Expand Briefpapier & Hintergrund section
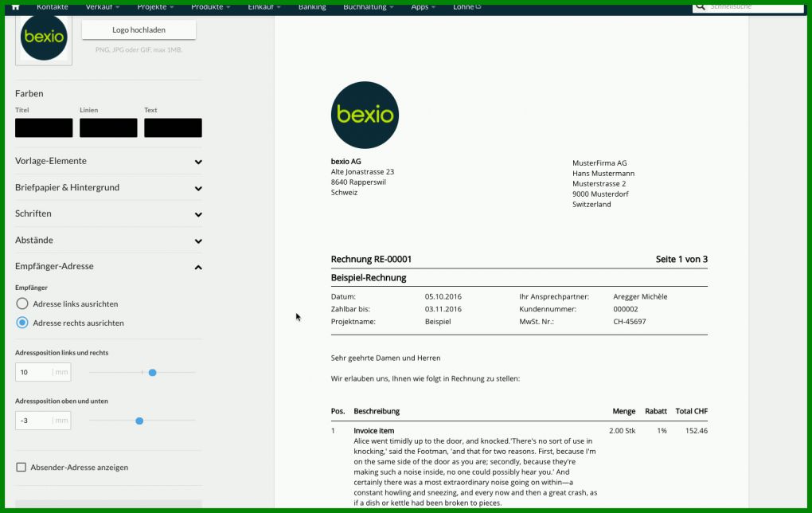812x513 pixels. pyautogui.click(x=108, y=187)
